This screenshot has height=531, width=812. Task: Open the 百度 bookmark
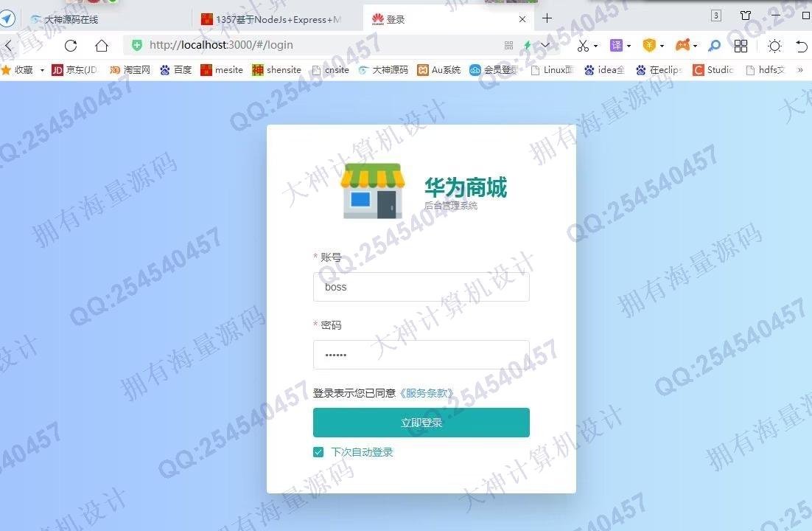tap(175, 70)
